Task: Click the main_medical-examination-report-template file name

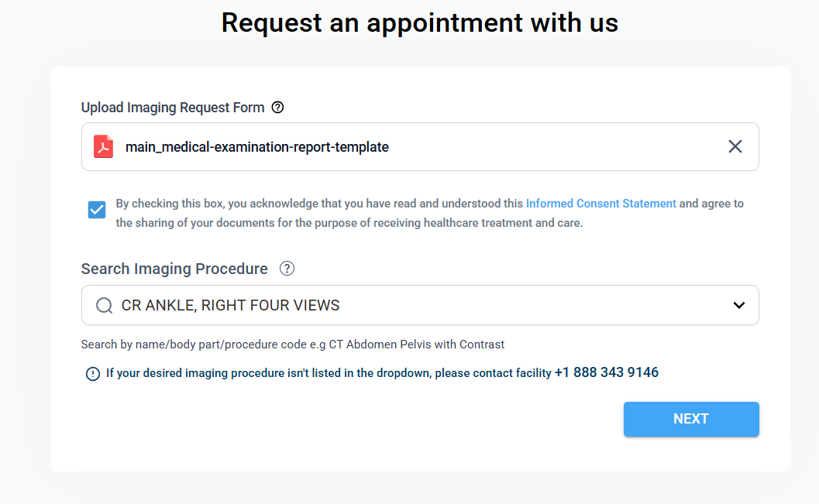Action: click(x=256, y=146)
